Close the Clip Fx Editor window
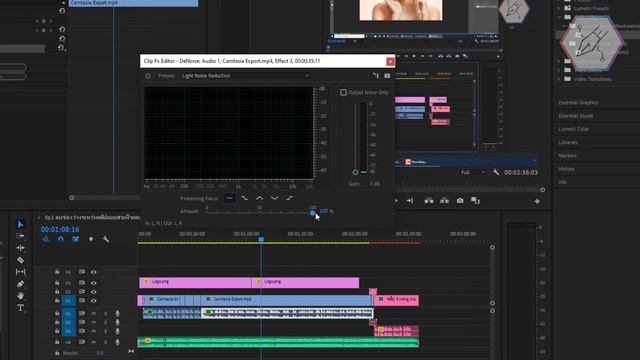Viewport: 640px width, 360px height. pos(390,61)
